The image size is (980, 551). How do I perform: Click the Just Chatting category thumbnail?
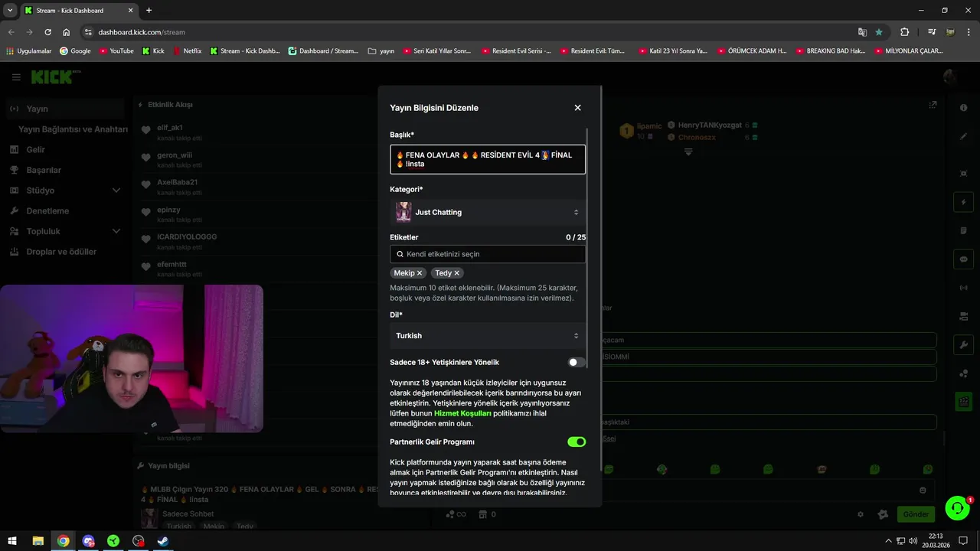(403, 212)
